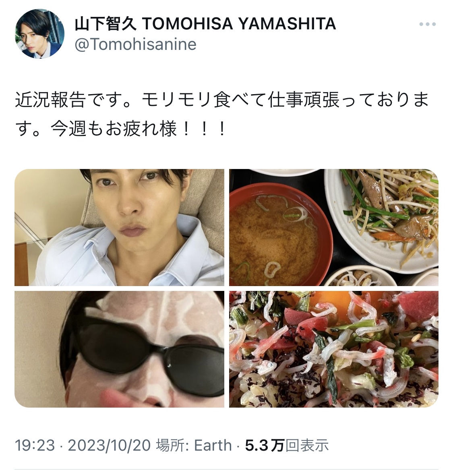Open the profile avatar picture
This screenshot has width=453, height=476.
(40, 33)
